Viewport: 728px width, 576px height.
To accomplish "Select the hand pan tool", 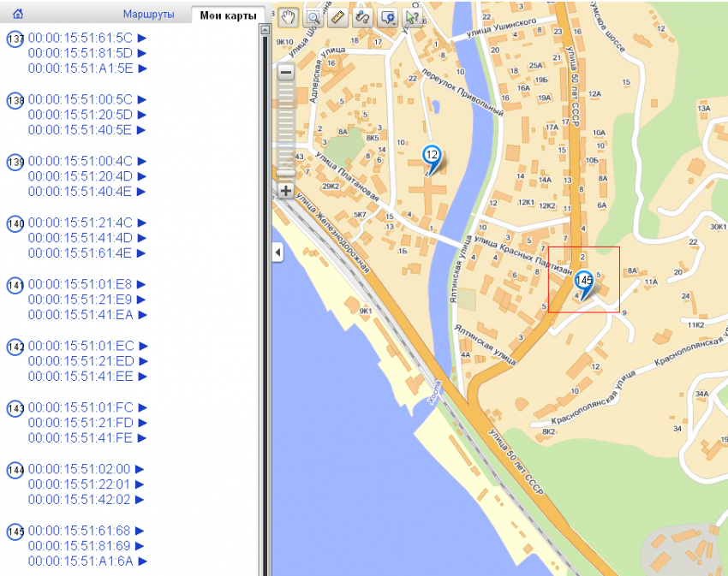I will click(289, 17).
